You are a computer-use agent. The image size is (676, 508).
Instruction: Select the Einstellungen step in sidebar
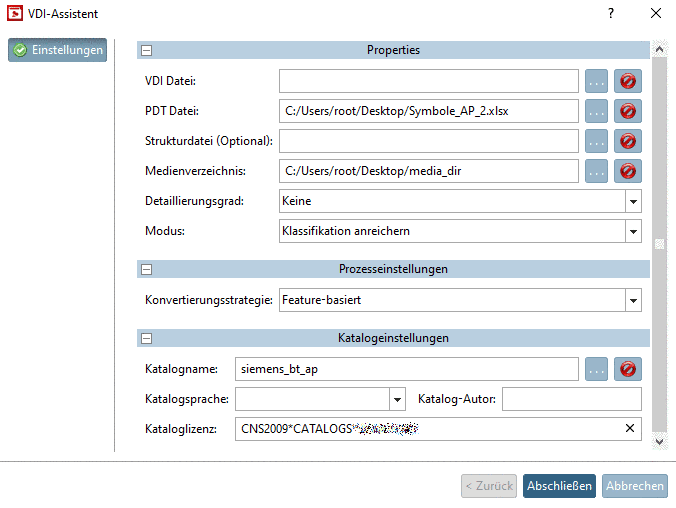tap(58, 50)
